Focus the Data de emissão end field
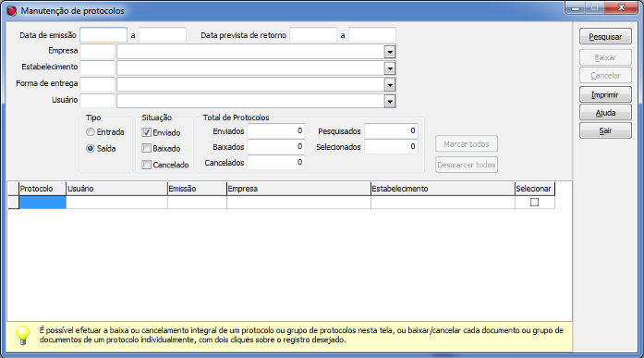The height and width of the screenshot is (358, 644). point(163,35)
